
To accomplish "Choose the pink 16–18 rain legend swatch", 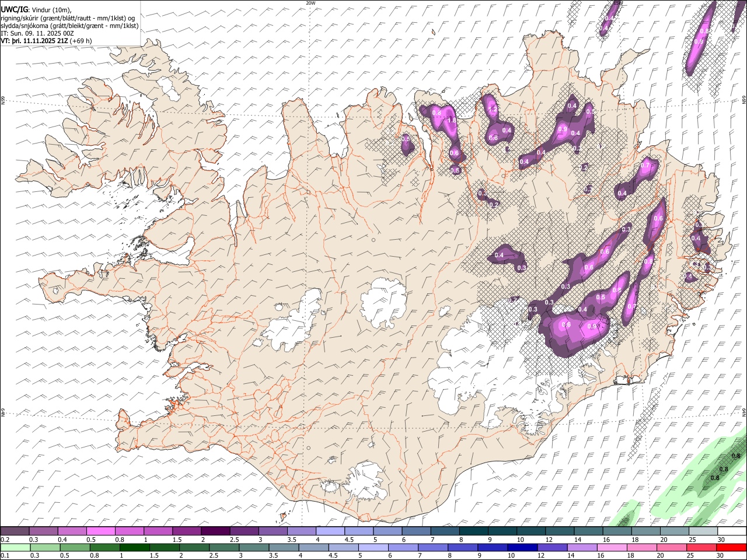I will (612, 547).
